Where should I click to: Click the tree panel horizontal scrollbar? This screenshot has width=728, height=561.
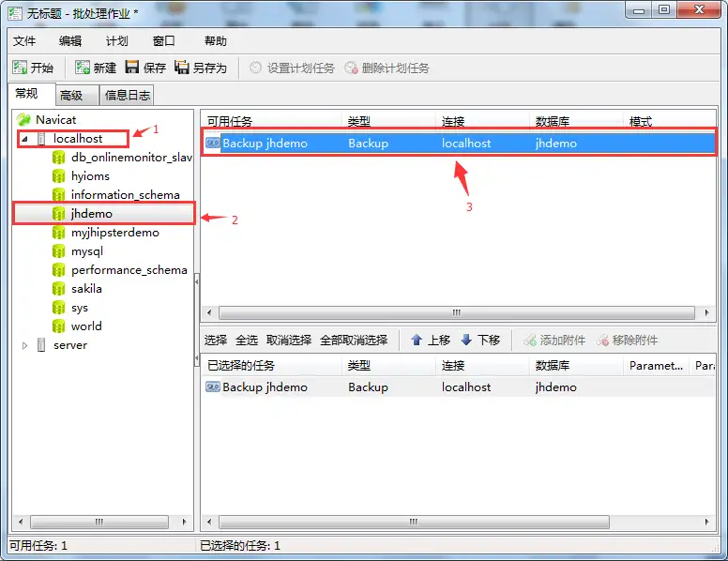pos(99,522)
